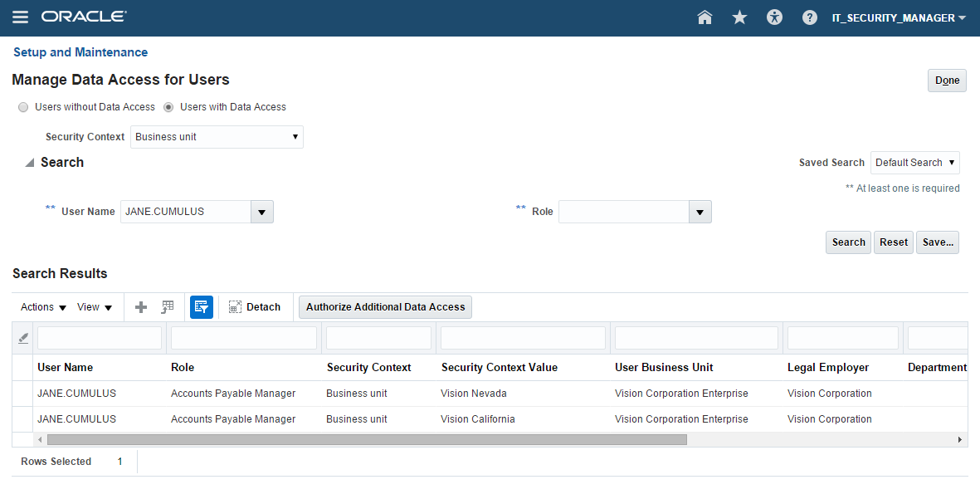The width and height of the screenshot is (980, 499).
Task: Go to the Home page icon
Action: pos(705,17)
